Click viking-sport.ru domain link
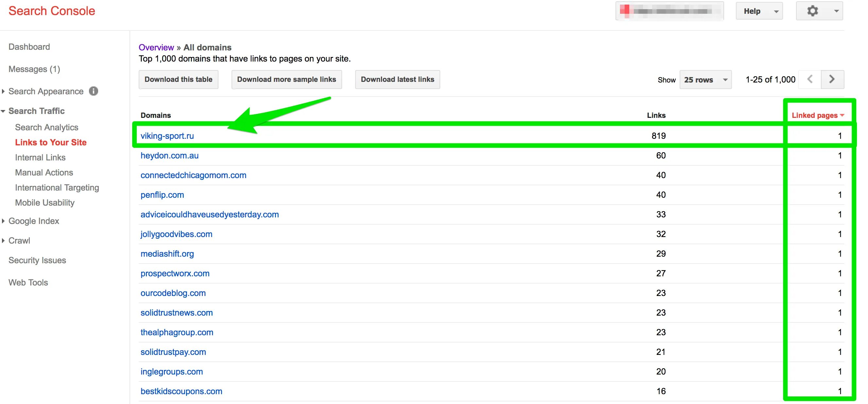The height and width of the screenshot is (404, 868). pos(167,135)
